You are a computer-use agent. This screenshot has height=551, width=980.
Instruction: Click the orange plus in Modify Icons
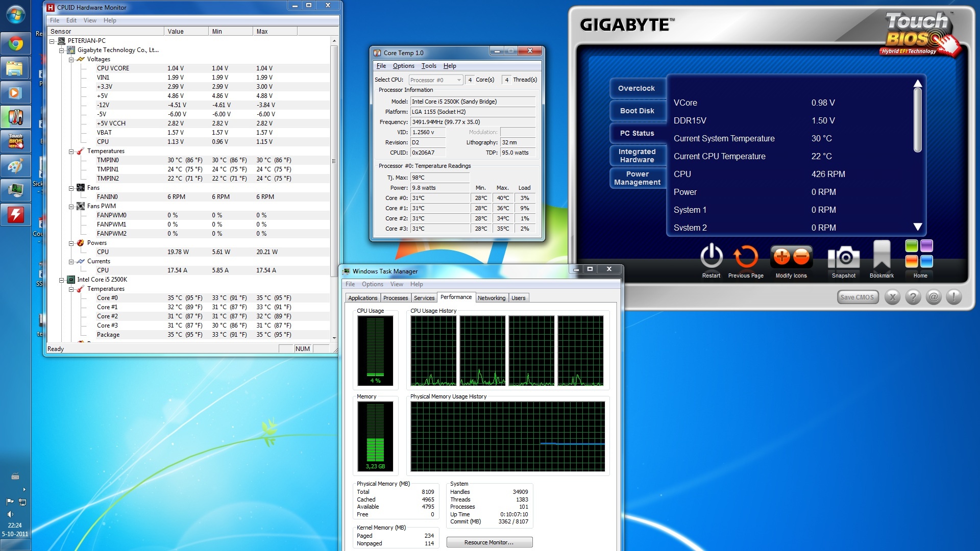(781, 257)
